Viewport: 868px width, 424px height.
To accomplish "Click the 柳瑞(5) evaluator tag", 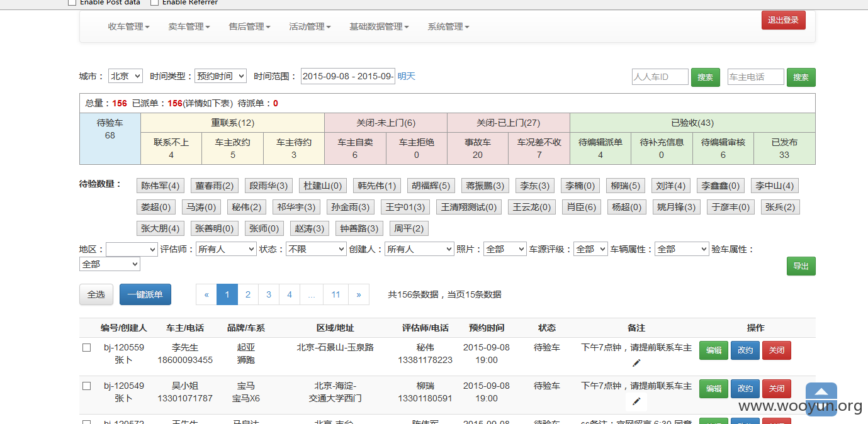I will click(x=626, y=186).
